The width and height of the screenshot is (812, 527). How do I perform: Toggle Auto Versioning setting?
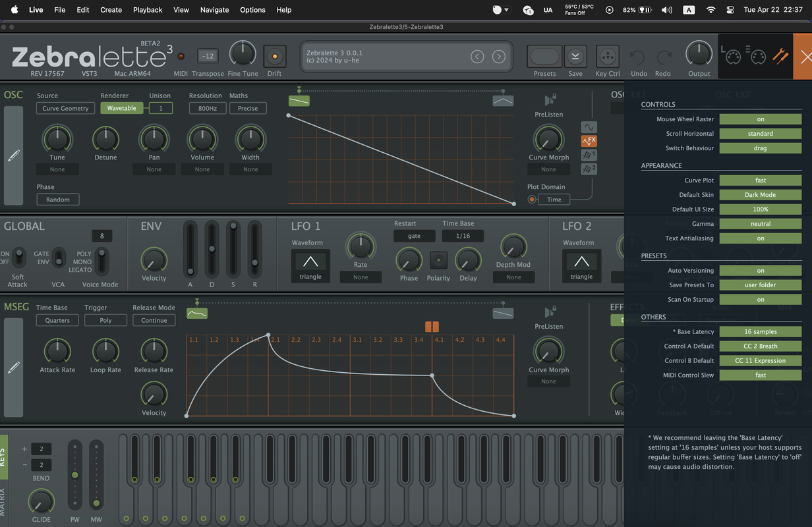[760, 271]
